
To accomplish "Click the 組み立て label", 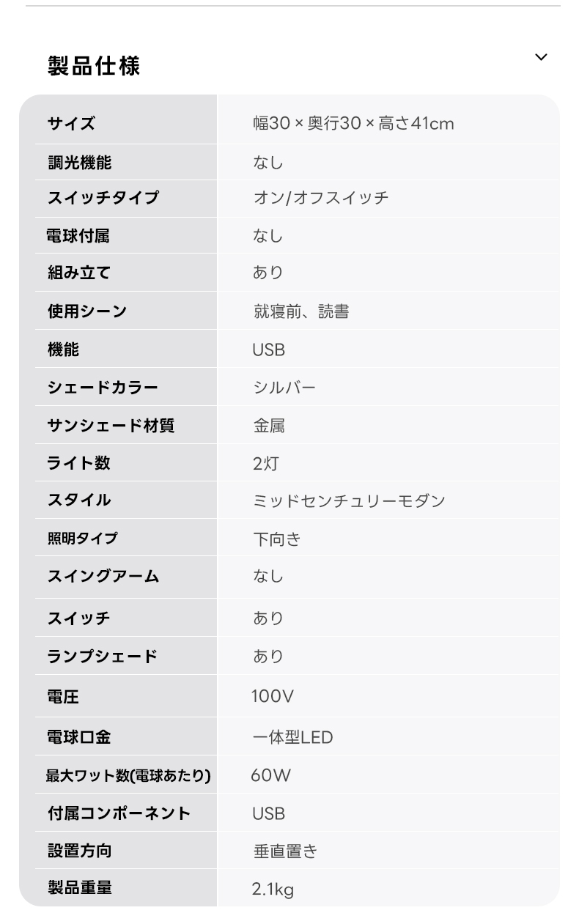I will 79,273.
